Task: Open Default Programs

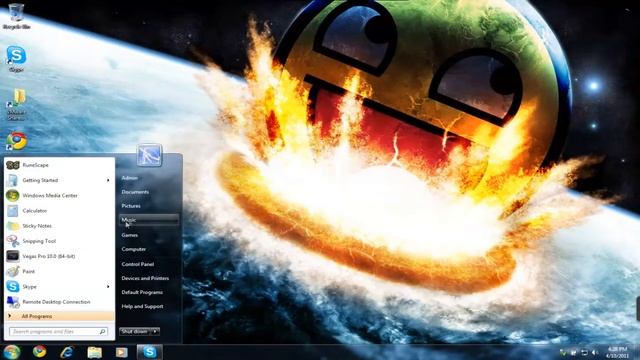Action: coord(142,292)
